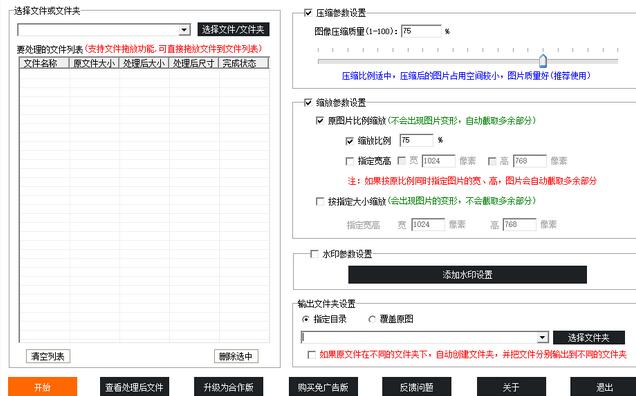636x396 pixels.
Task: Click the 反馈问题 button
Action: 417,387
